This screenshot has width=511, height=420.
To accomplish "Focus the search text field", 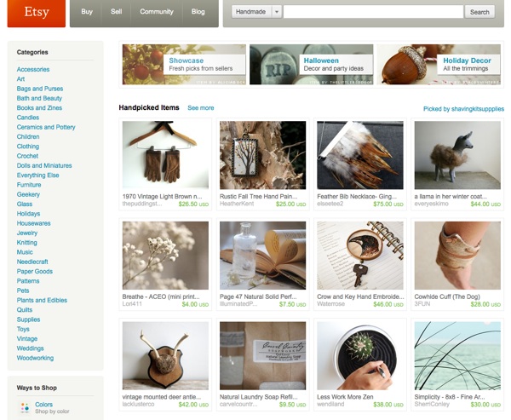I will (x=373, y=12).
